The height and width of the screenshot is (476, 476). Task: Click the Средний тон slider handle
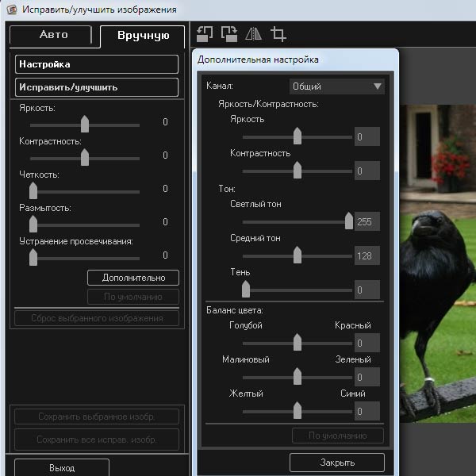pyautogui.click(x=297, y=255)
